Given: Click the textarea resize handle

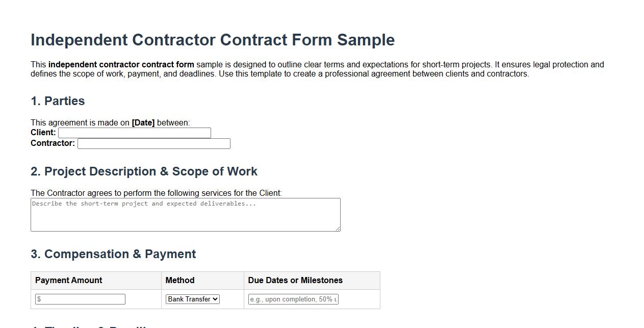Looking at the screenshot, I should (x=338, y=229).
